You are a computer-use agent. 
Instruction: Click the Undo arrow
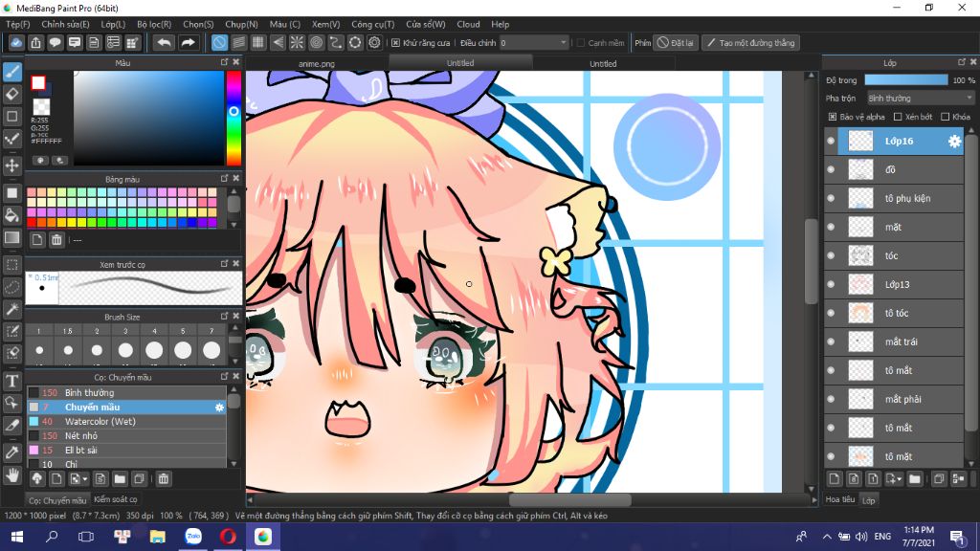click(x=164, y=42)
